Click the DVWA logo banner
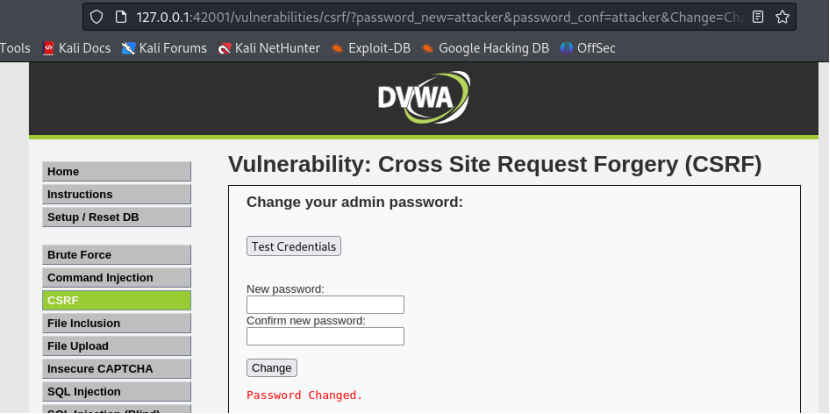This screenshot has height=414, width=830. pyautogui.click(x=423, y=97)
